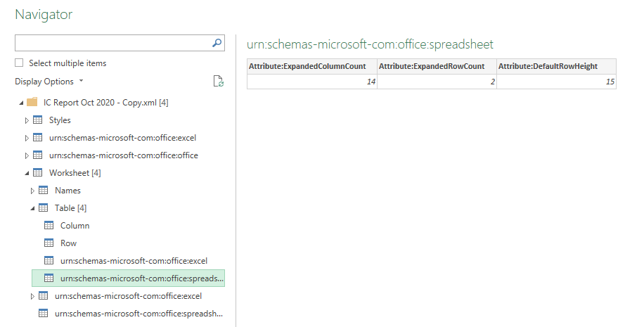644x327 pixels.
Task: Click the Attribute:DefaultRowHeight column header
Action: [557, 66]
